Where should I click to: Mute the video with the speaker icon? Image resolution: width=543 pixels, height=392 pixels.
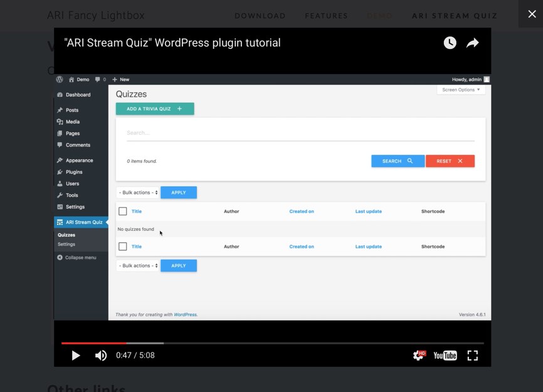coord(101,355)
